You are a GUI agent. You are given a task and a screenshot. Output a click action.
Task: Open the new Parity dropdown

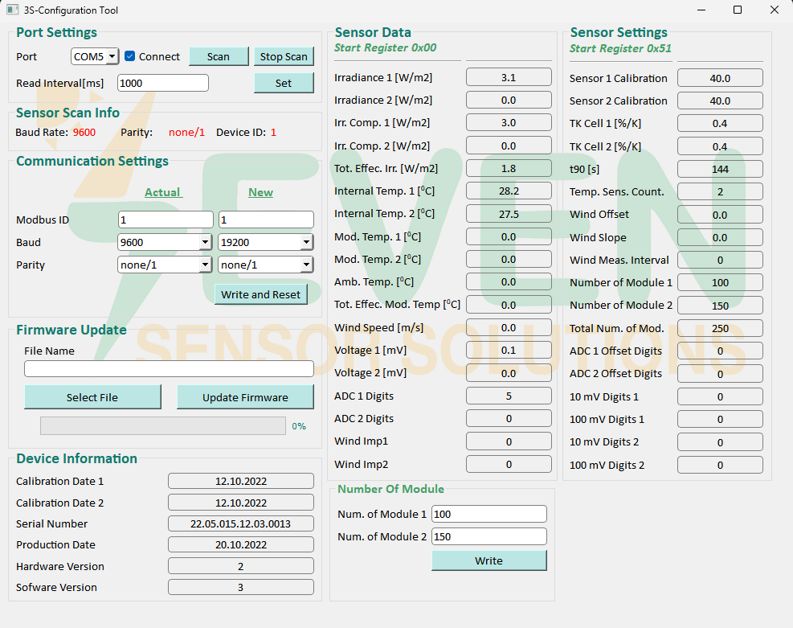pyautogui.click(x=266, y=265)
